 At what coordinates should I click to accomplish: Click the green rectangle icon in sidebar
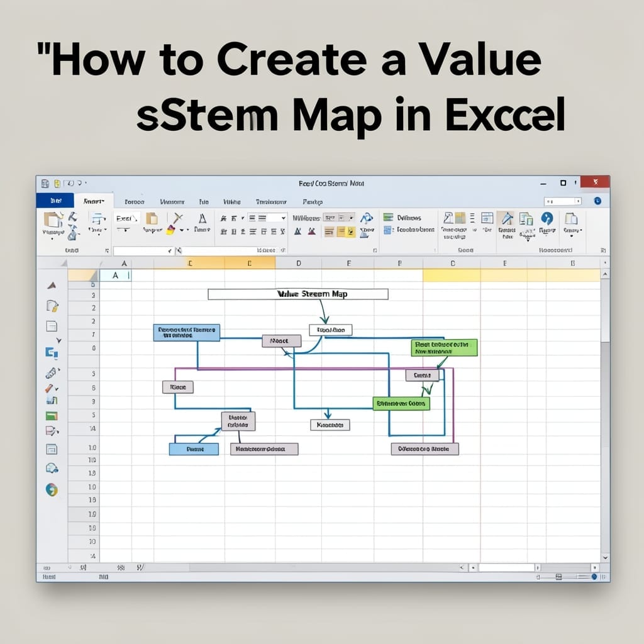[x=52, y=416]
